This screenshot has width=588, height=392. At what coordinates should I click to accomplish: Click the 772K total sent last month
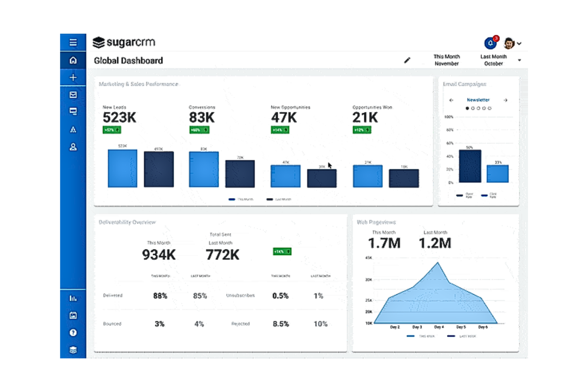(x=222, y=255)
